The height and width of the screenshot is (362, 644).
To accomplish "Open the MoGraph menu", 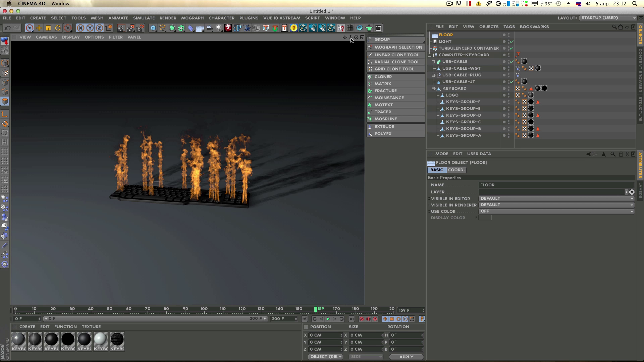I will [x=192, y=18].
